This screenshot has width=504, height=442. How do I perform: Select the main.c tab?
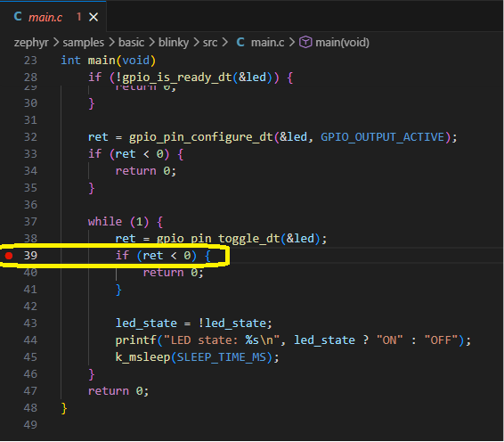pos(53,17)
